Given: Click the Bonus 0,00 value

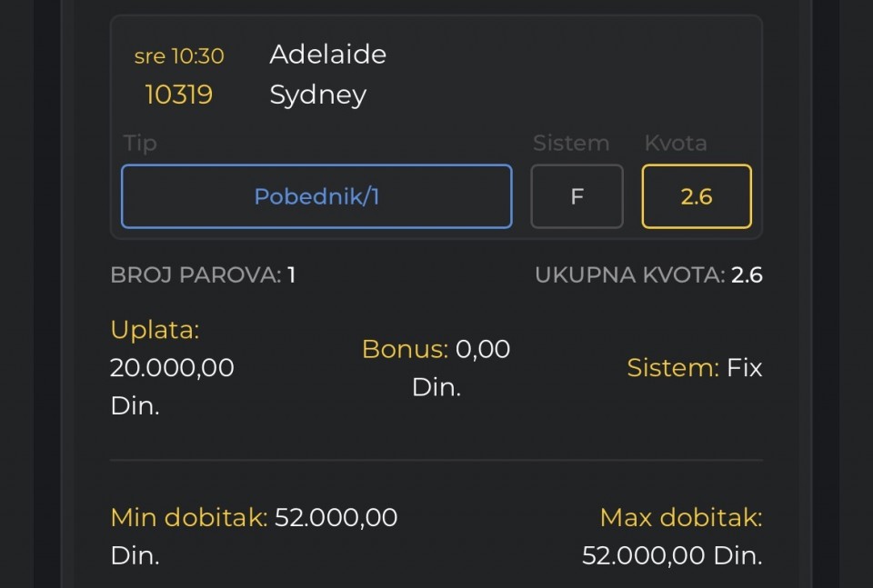Looking at the screenshot, I should click(482, 349).
